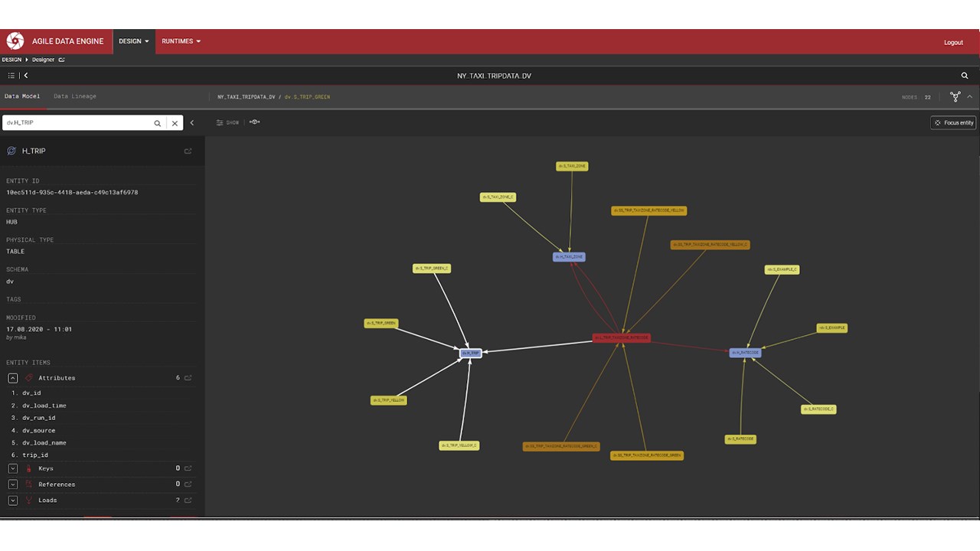
Task: Collapse the graph panel with the chevron toggle
Action: pos(969,96)
